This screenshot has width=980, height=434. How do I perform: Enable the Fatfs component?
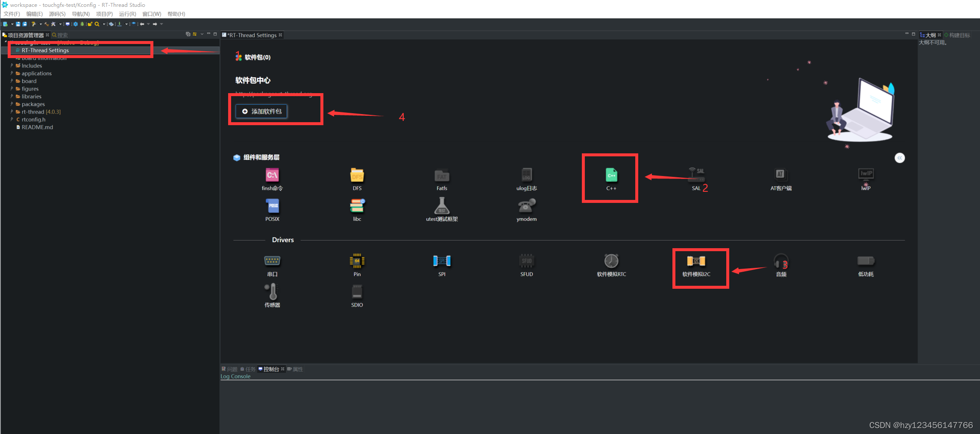click(442, 176)
